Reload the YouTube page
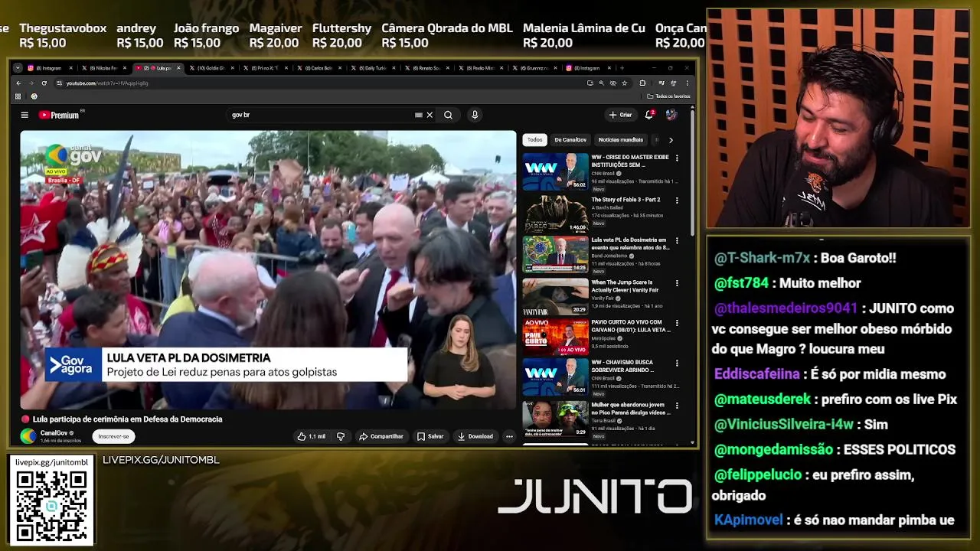 (44, 83)
